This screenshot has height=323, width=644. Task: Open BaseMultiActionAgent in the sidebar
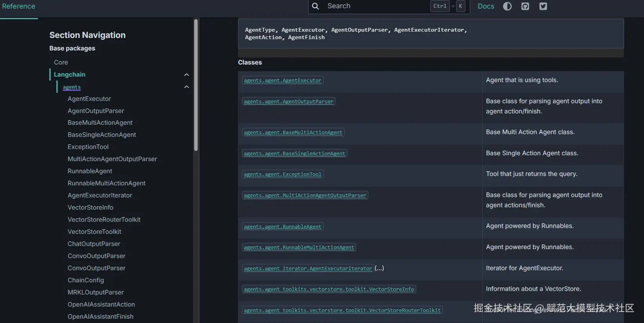[x=100, y=122]
